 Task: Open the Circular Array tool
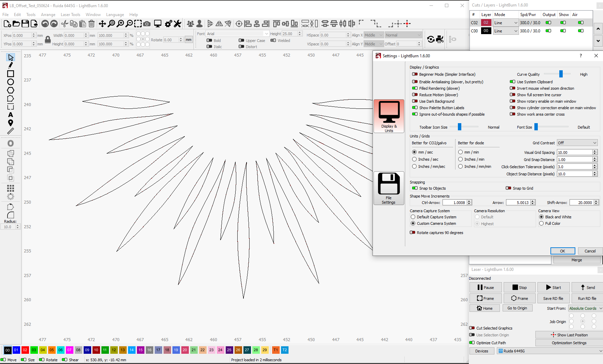11,196
